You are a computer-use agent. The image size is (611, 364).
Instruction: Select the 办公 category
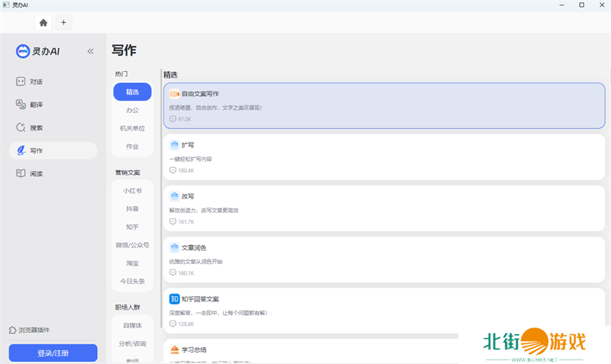(x=132, y=110)
